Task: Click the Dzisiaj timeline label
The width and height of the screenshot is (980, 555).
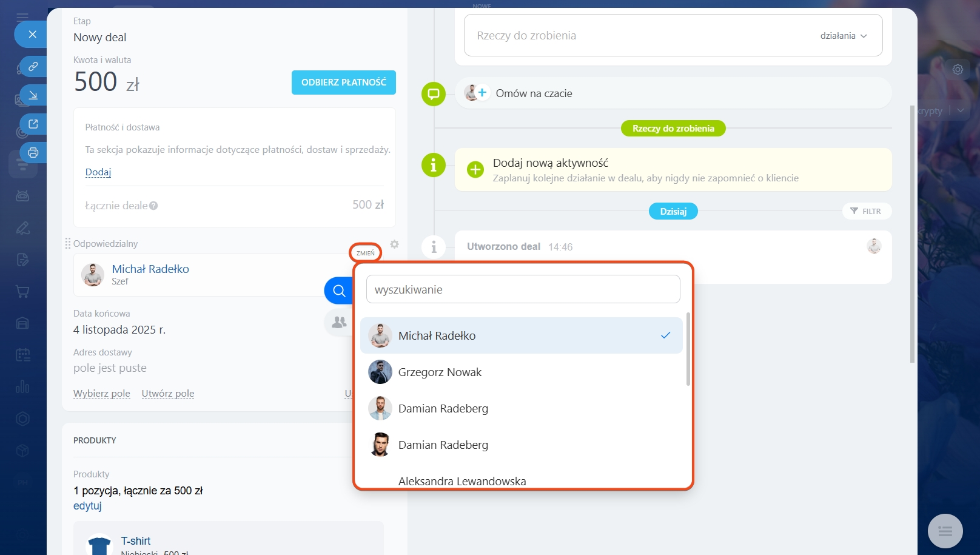Action: point(673,211)
